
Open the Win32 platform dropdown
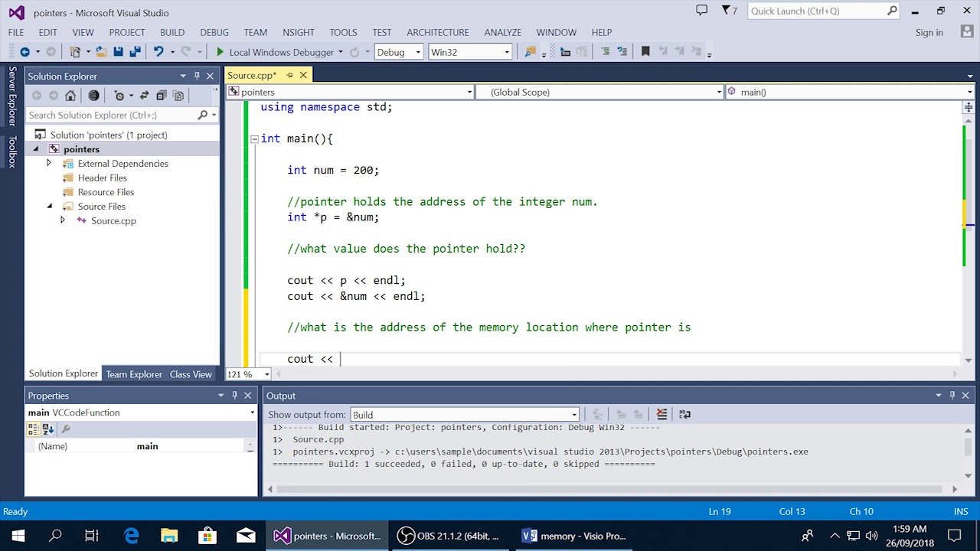pyautogui.click(x=470, y=52)
